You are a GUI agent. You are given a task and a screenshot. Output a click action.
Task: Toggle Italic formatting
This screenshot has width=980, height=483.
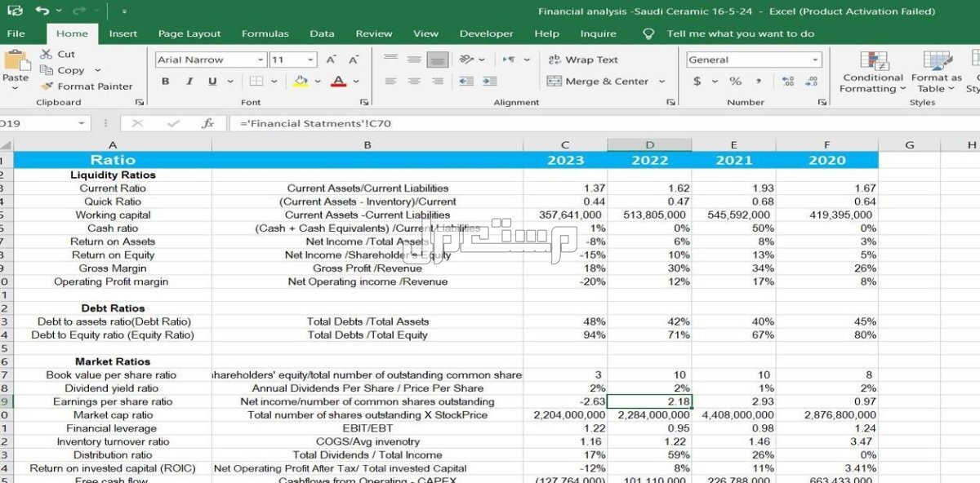(x=189, y=82)
